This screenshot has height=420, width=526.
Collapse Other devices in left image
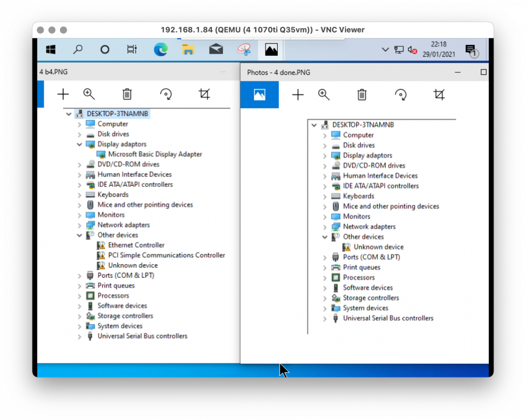click(79, 235)
